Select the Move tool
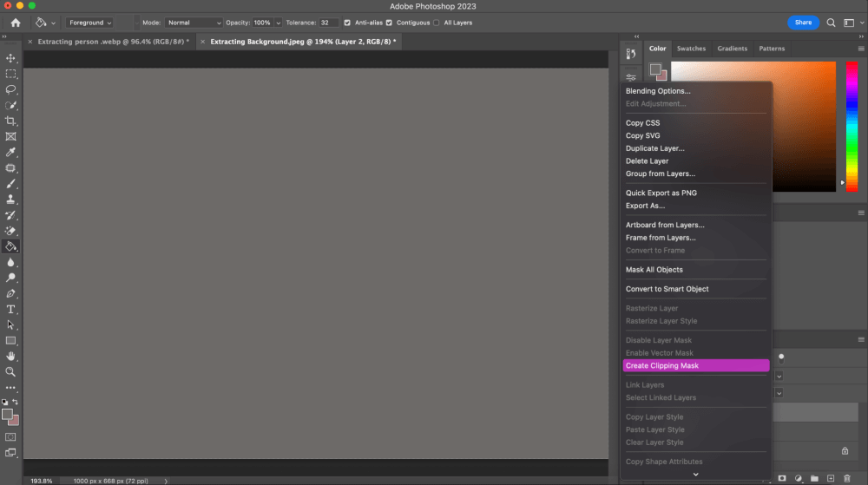Screen dimensions: 868x485 point(11,58)
